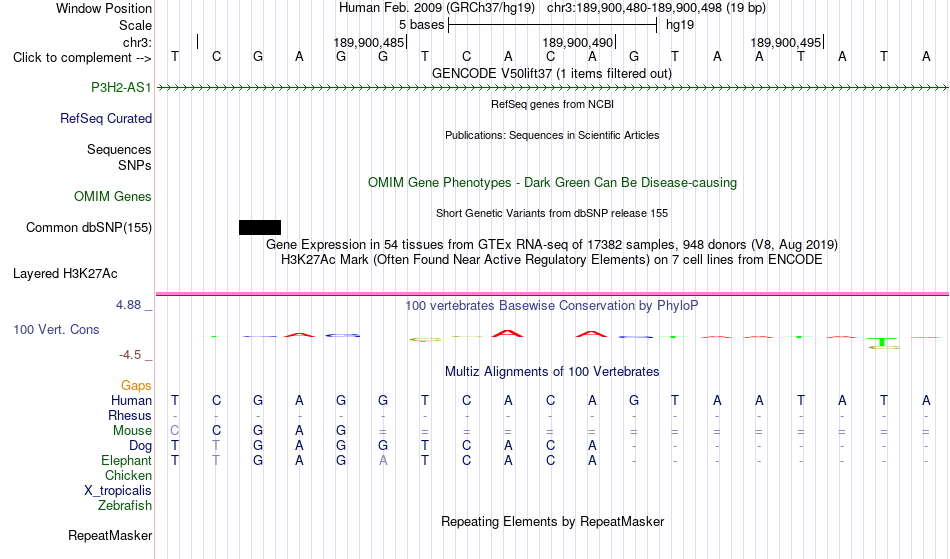Click the H3K27Ac Mark ENCODE title
Screen dimensions: 950x559
click(552, 260)
